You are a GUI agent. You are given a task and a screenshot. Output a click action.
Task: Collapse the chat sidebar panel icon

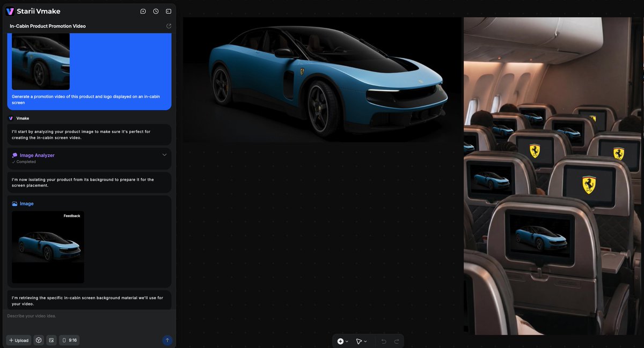(169, 11)
